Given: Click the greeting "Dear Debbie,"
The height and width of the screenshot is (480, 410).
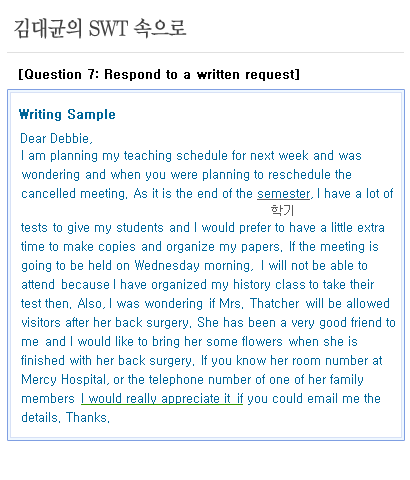Looking at the screenshot, I should [57, 138].
